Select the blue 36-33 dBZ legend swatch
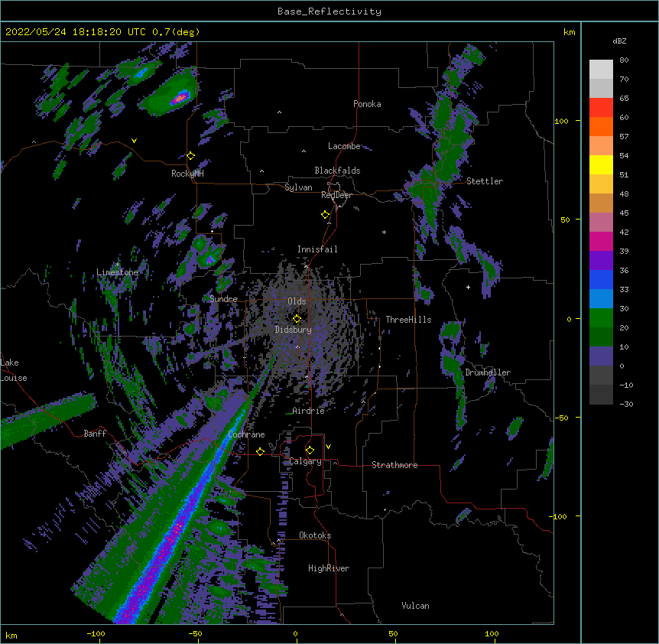This screenshot has height=644, width=659. 601,279
